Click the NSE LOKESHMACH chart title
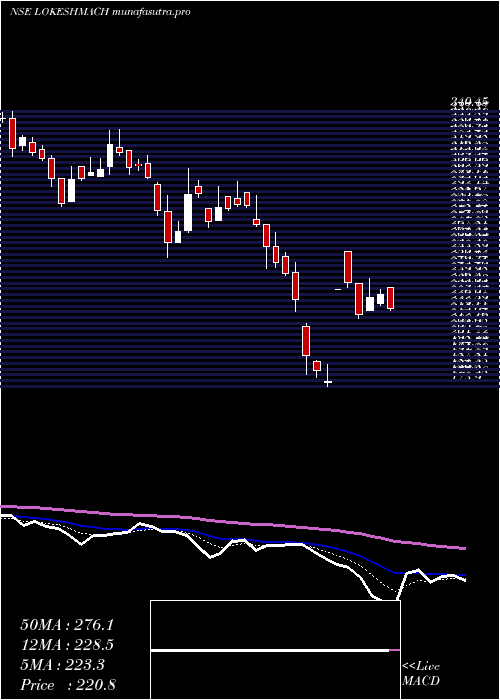 pyautogui.click(x=100, y=12)
